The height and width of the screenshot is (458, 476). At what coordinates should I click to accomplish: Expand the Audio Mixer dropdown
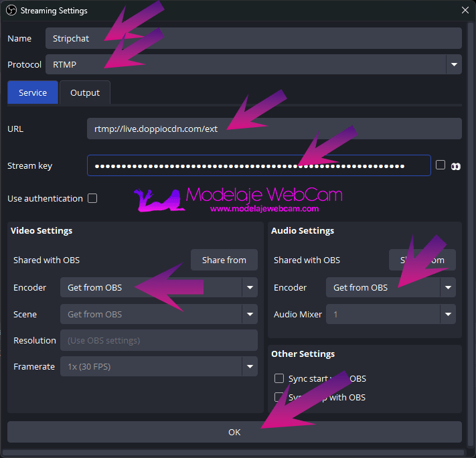point(391,314)
